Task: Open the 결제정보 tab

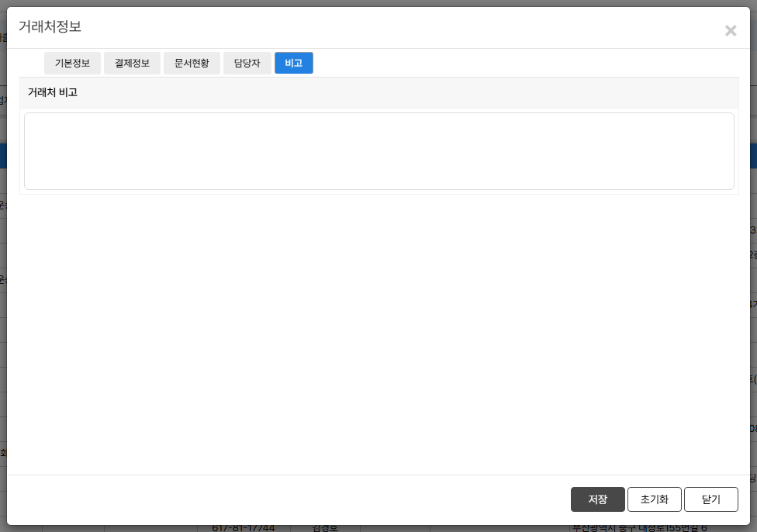Action: pos(133,64)
